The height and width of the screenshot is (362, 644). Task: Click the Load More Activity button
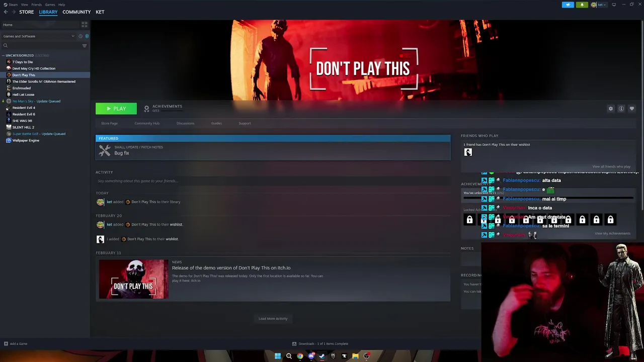[x=273, y=319]
